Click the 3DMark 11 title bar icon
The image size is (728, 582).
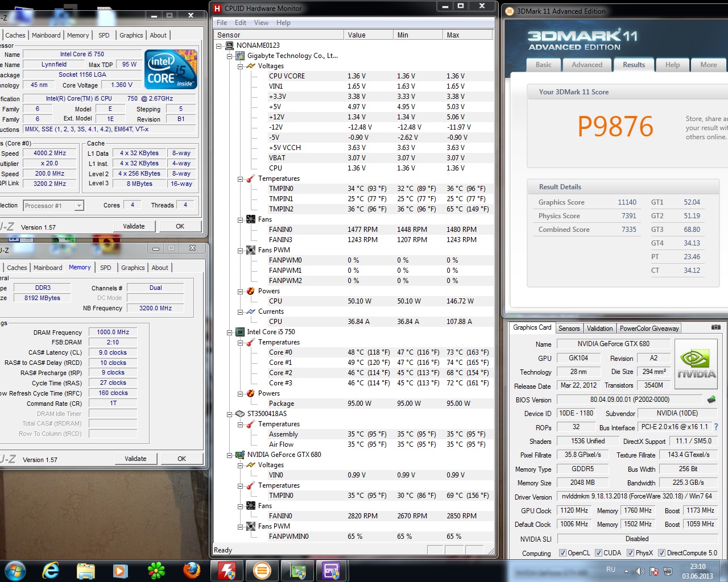(510, 11)
